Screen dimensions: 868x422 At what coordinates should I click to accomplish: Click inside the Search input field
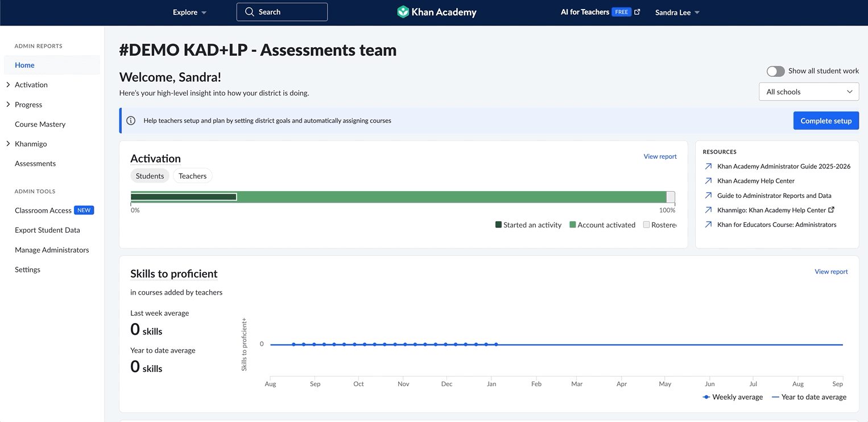[282, 12]
